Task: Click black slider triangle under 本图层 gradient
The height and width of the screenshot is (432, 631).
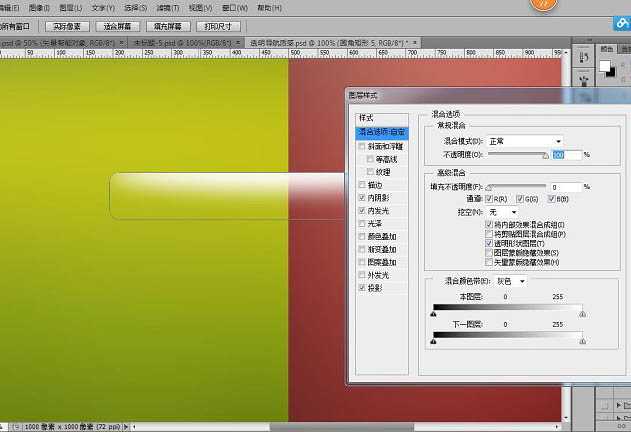Action: (433, 313)
